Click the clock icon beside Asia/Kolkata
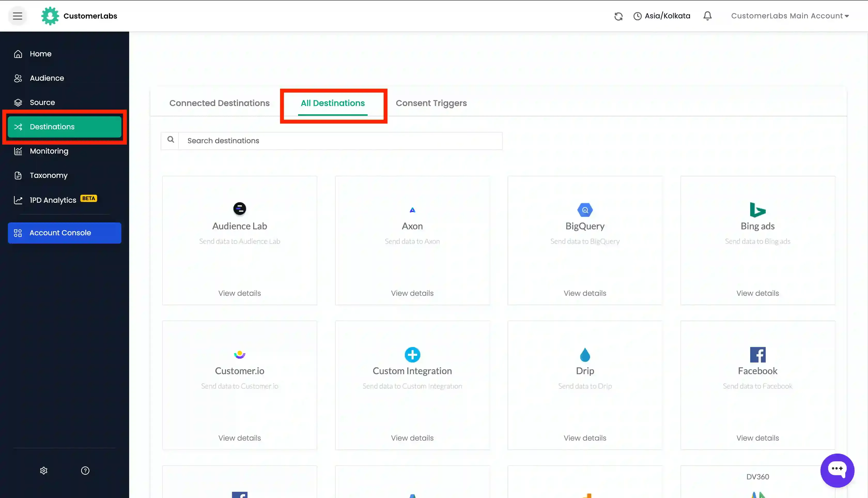The height and width of the screenshot is (498, 868). point(637,16)
